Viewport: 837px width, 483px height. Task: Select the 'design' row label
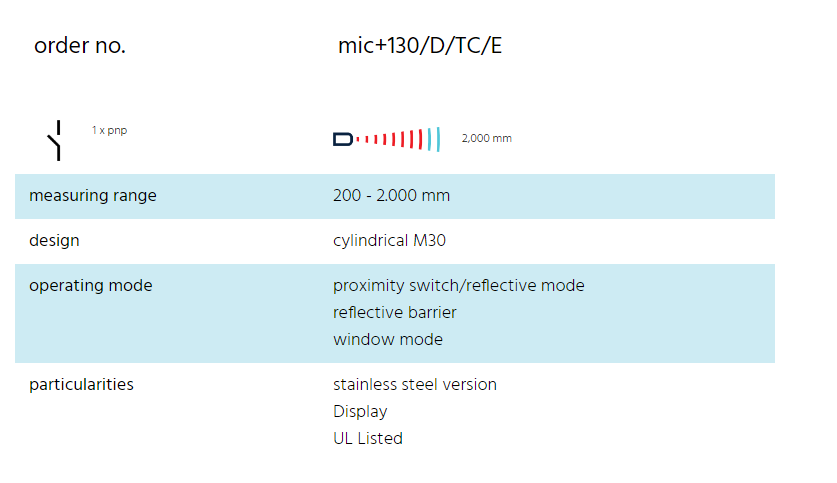point(54,241)
